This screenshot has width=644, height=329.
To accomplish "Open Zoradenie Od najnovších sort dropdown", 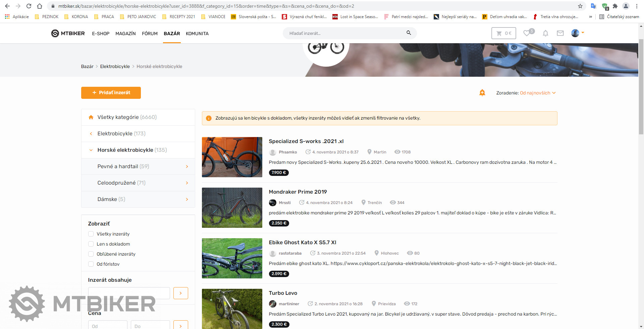I will [x=537, y=93].
